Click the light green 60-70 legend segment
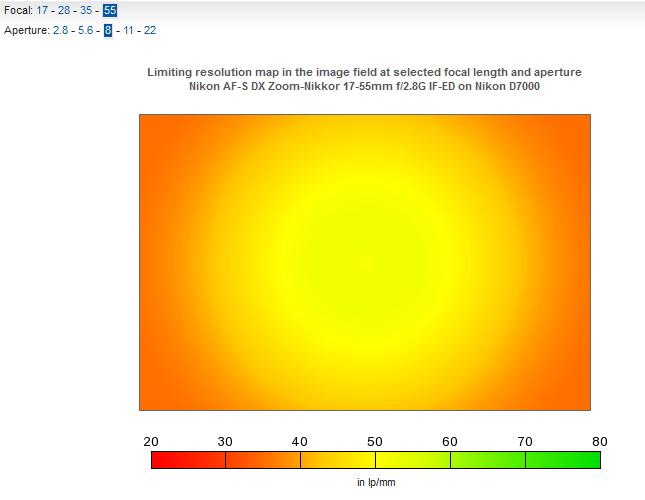The width and height of the screenshot is (645, 500). tap(488, 460)
